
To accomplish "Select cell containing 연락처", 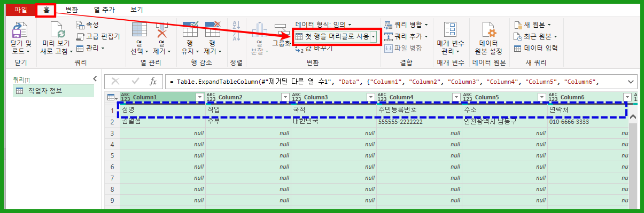I will (587, 110).
